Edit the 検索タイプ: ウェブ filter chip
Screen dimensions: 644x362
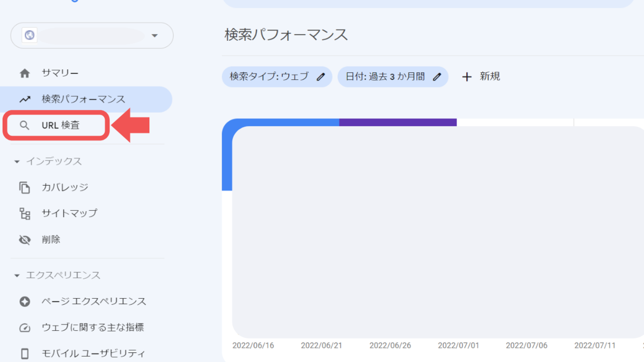[x=277, y=77]
